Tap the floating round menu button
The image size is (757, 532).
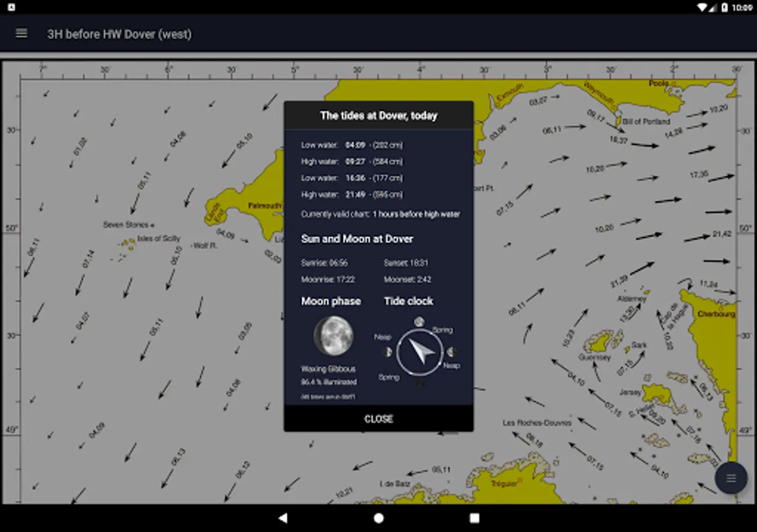[731, 478]
